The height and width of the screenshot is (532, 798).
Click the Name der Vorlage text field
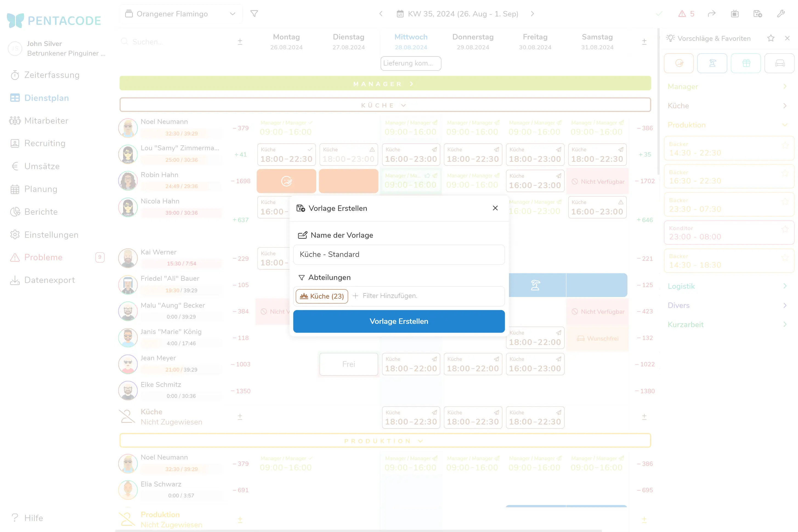click(x=399, y=254)
